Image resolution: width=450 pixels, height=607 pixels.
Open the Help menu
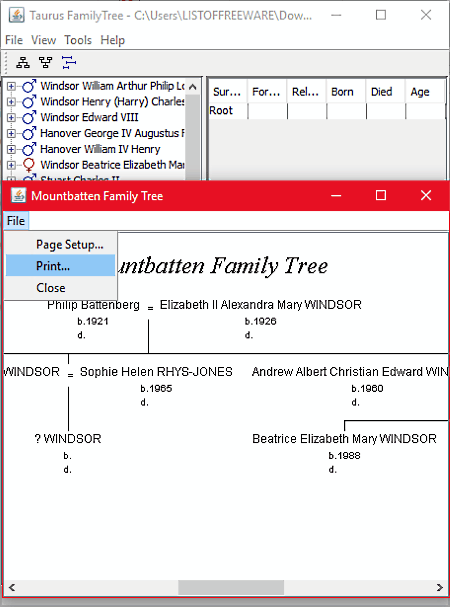pyautogui.click(x=113, y=40)
